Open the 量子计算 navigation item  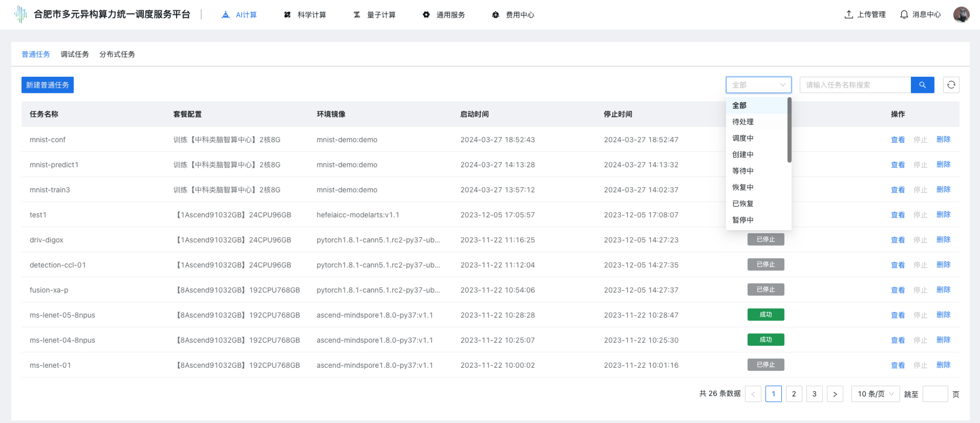coord(375,15)
